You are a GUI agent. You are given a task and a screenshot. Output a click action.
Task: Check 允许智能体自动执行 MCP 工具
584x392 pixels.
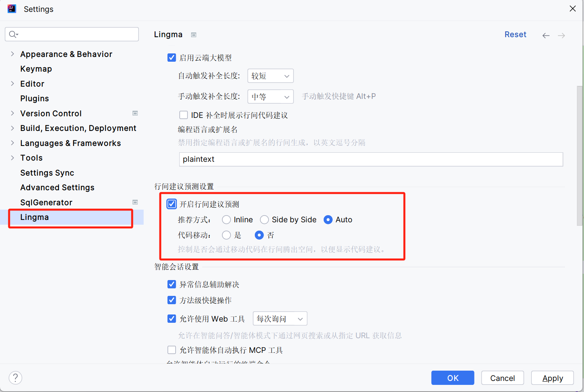(x=171, y=350)
